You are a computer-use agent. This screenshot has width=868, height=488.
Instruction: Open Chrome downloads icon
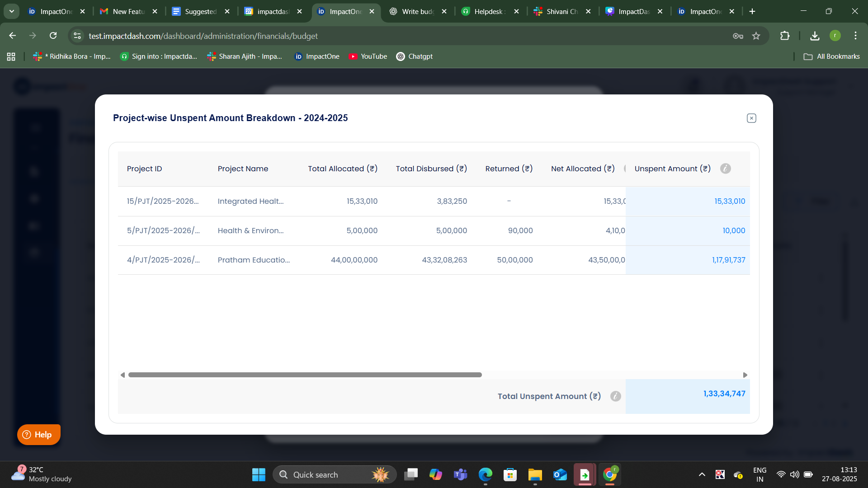pyautogui.click(x=815, y=36)
